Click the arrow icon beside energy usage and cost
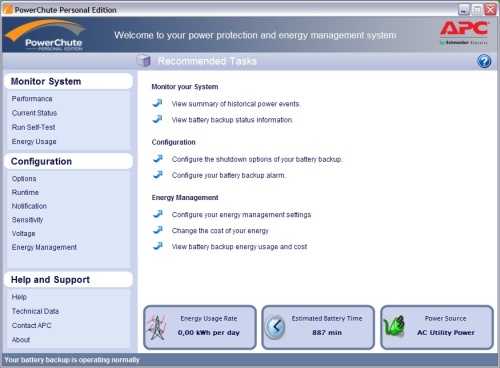The image size is (500, 368). [x=158, y=246]
